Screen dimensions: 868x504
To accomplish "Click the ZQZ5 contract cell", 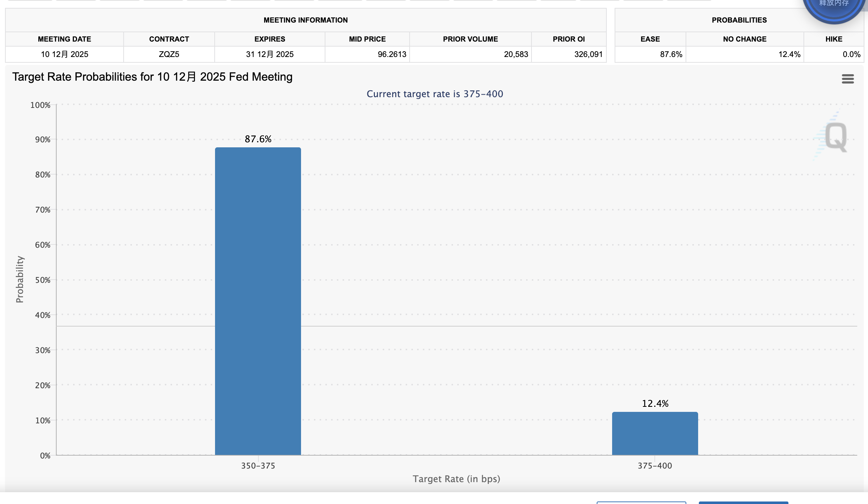I will [x=169, y=54].
